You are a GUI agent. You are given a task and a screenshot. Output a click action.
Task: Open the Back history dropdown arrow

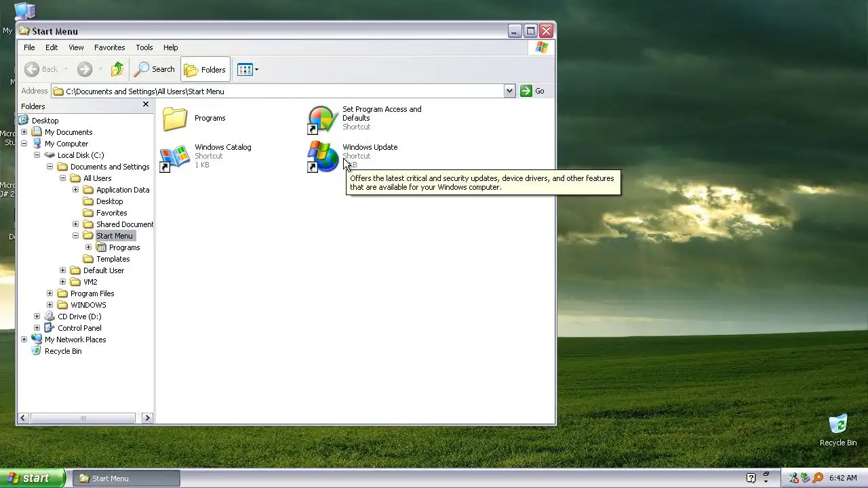66,69
